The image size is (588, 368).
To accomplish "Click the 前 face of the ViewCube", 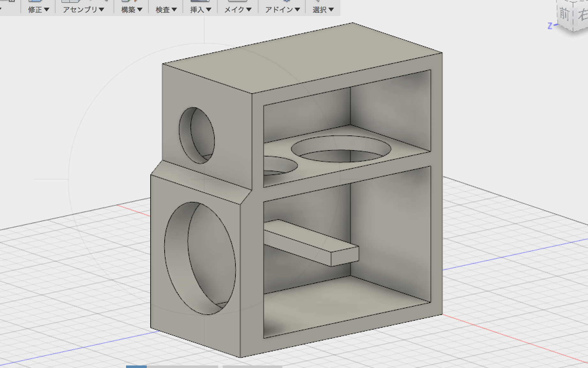I will (565, 14).
